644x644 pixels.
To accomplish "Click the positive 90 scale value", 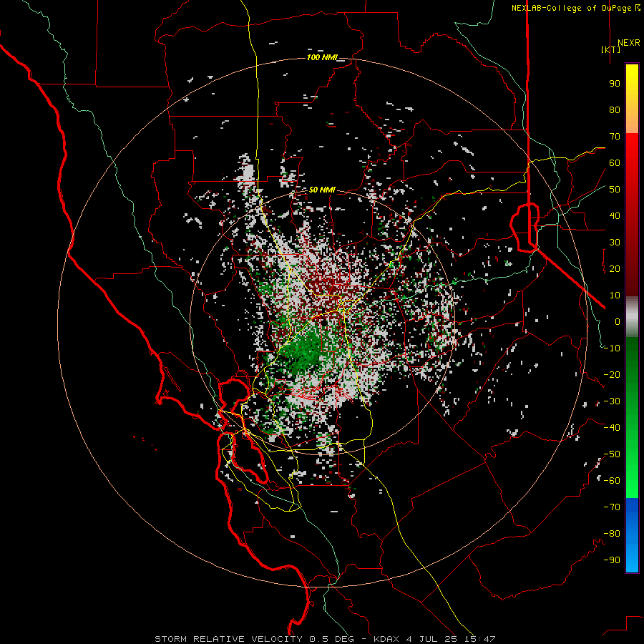I will (615, 84).
